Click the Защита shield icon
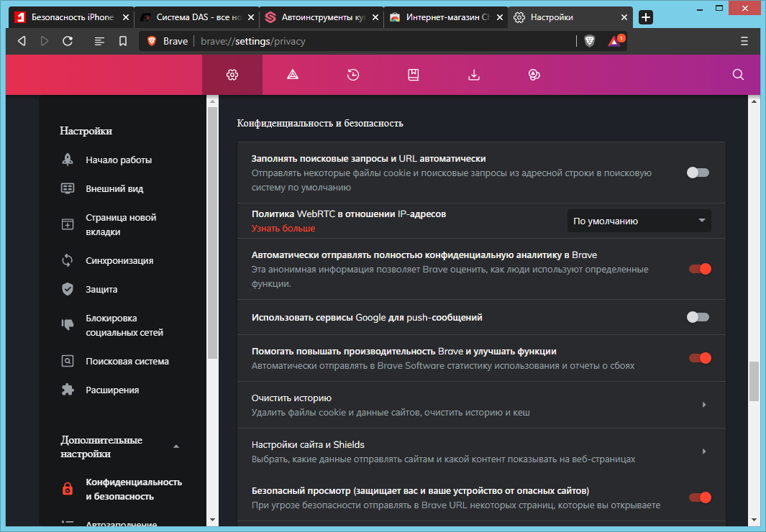766x532 pixels. click(x=68, y=289)
